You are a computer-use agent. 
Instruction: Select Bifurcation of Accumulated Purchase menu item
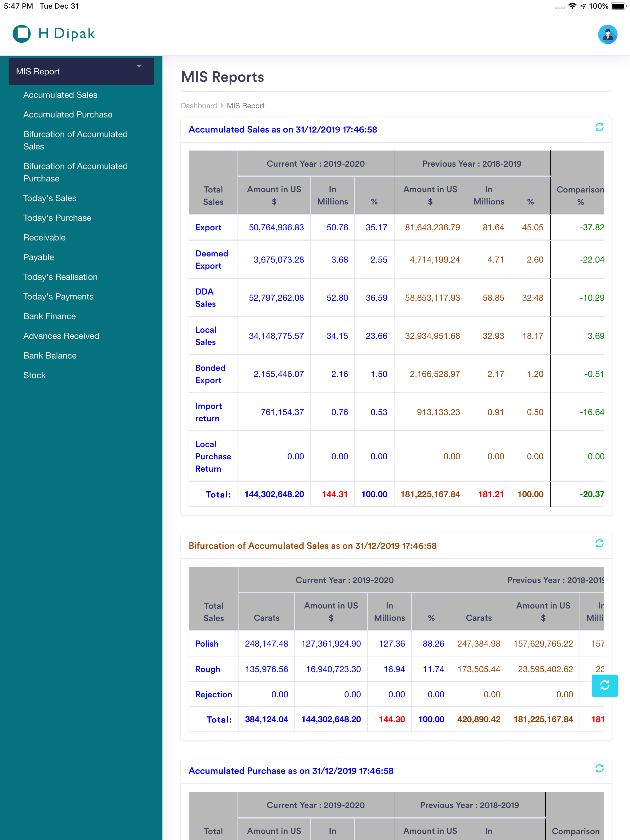coord(76,172)
